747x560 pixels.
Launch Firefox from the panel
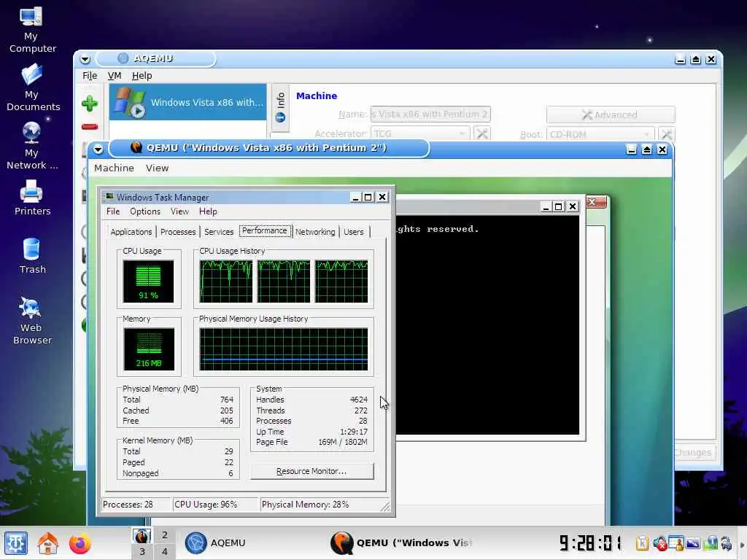(x=80, y=543)
